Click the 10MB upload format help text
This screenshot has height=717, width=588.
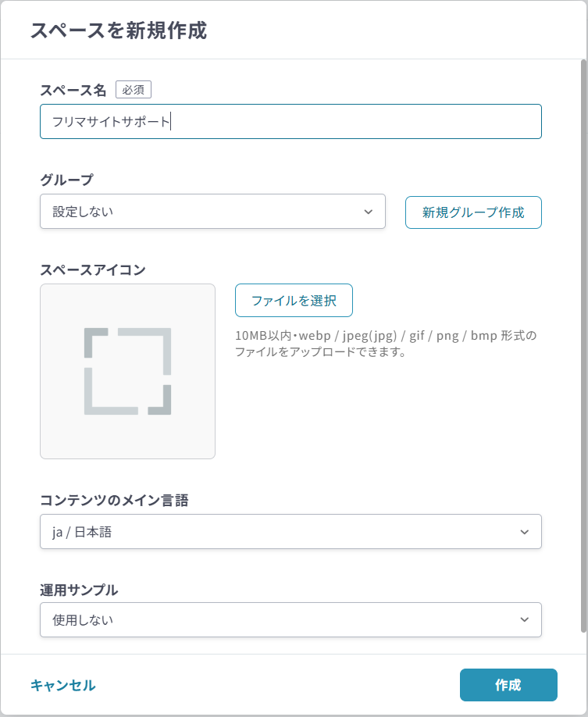[386, 344]
